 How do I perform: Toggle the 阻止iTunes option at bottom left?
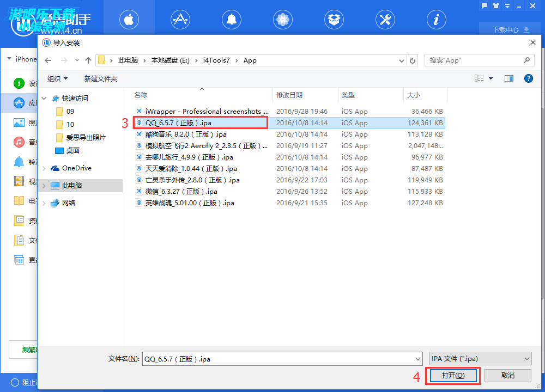pos(15,382)
